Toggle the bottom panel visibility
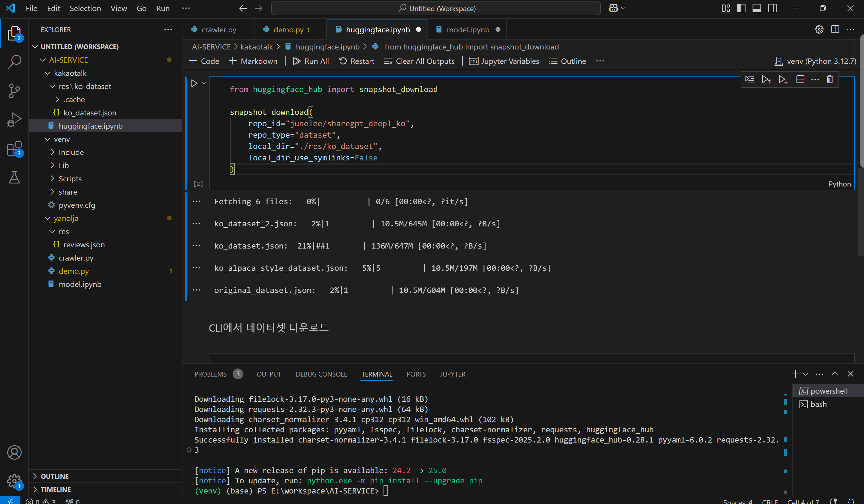 (757, 8)
